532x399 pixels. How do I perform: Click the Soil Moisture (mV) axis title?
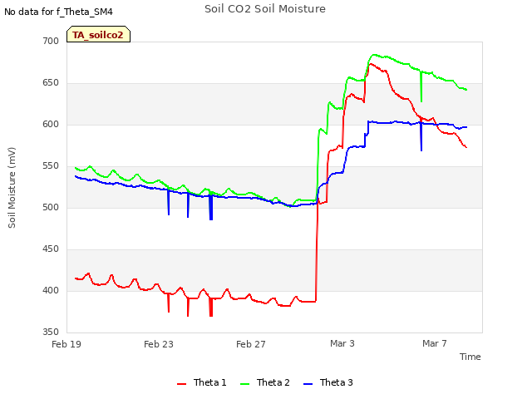tap(12, 187)
